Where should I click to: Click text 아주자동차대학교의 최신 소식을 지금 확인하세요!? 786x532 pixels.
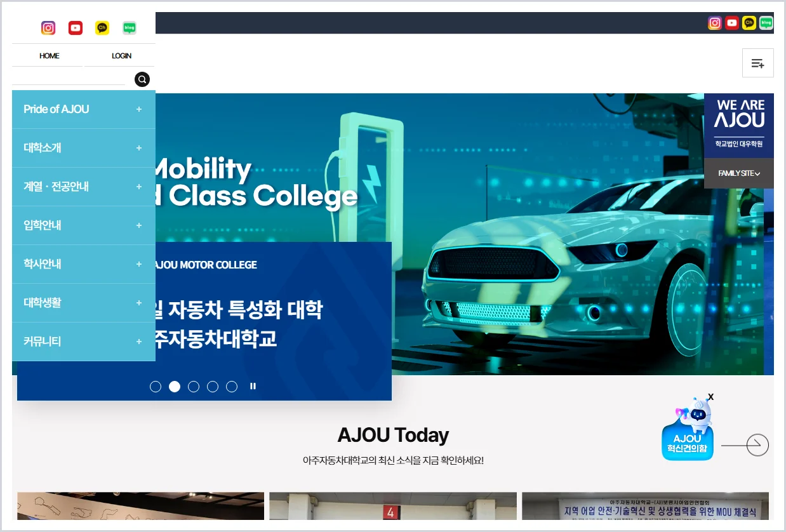coord(393,460)
